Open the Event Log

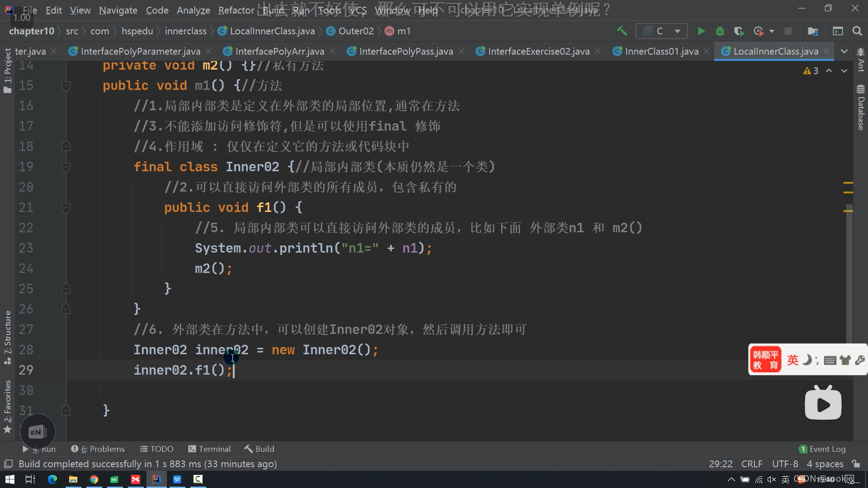point(822,449)
